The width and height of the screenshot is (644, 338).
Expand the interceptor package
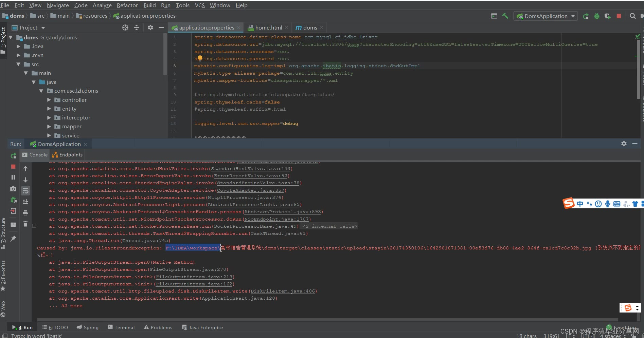click(x=49, y=117)
